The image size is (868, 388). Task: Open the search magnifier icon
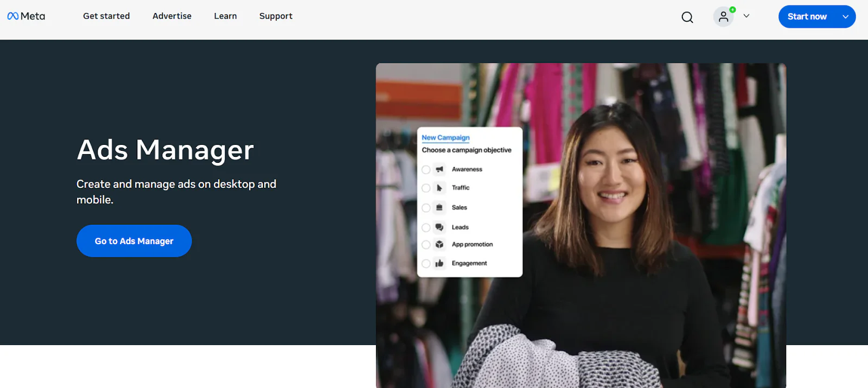(x=687, y=17)
